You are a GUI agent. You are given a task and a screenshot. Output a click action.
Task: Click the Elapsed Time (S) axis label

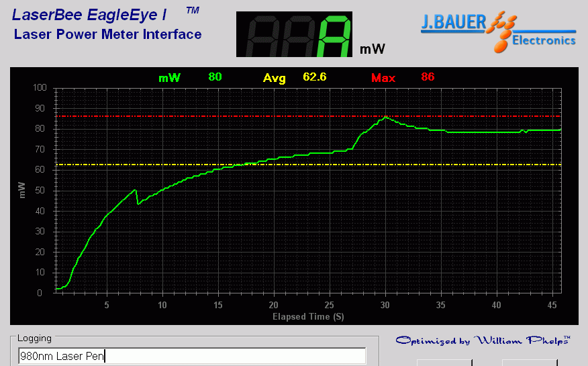(307, 316)
